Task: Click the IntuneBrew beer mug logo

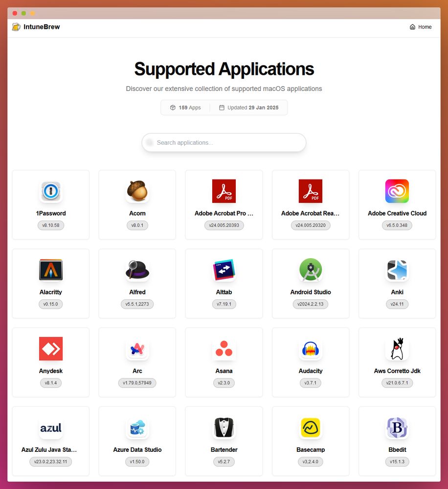Action: [16, 27]
